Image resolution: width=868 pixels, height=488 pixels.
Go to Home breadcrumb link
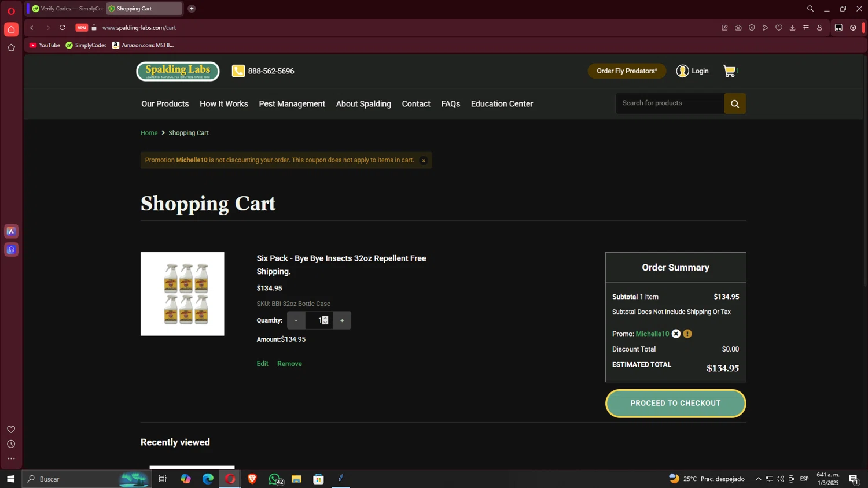tap(149, 133)
